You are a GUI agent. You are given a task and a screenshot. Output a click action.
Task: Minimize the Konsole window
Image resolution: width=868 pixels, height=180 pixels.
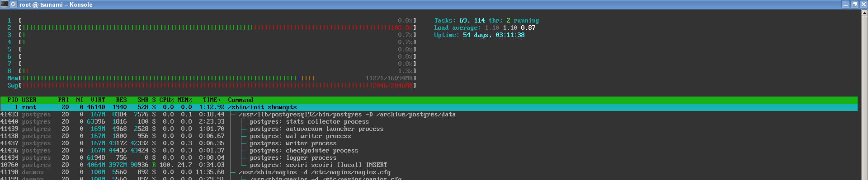pyautogui.click(x=845, y=5)
